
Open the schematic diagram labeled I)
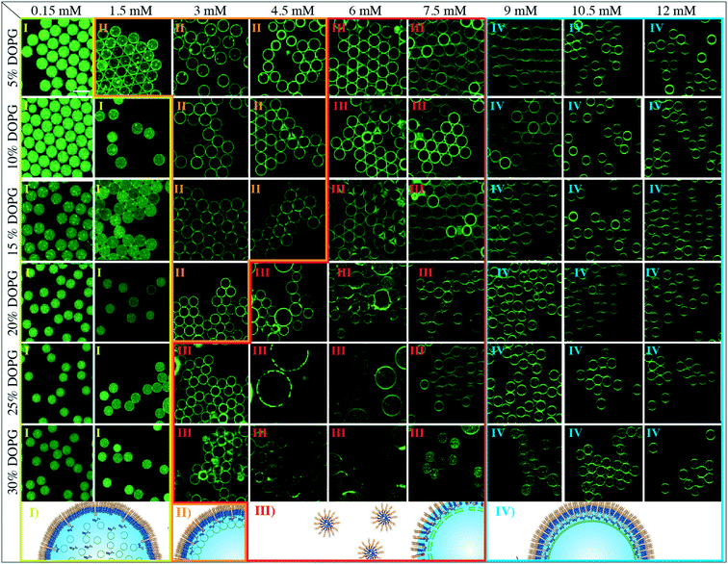pyautogui.click(x=96, y=531)
